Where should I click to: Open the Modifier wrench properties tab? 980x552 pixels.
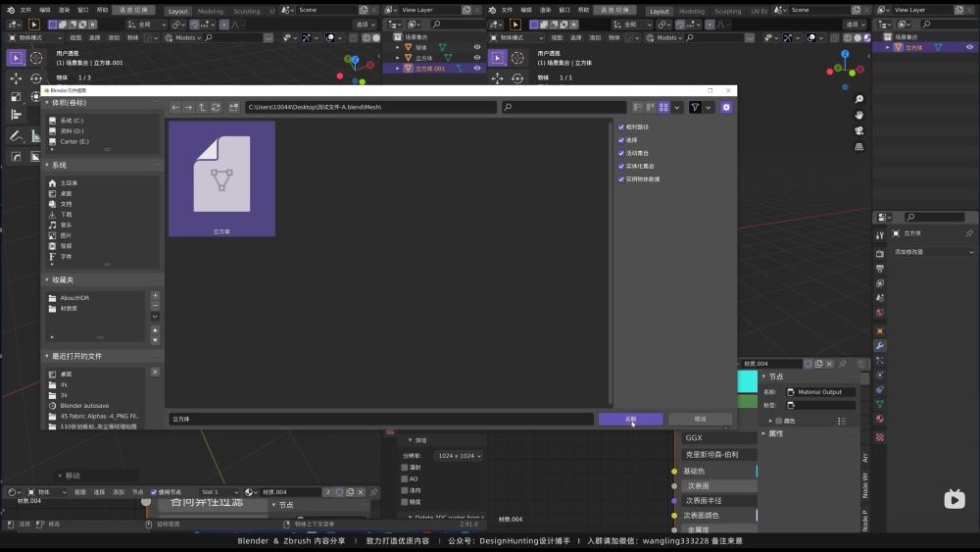coord(880,346)
